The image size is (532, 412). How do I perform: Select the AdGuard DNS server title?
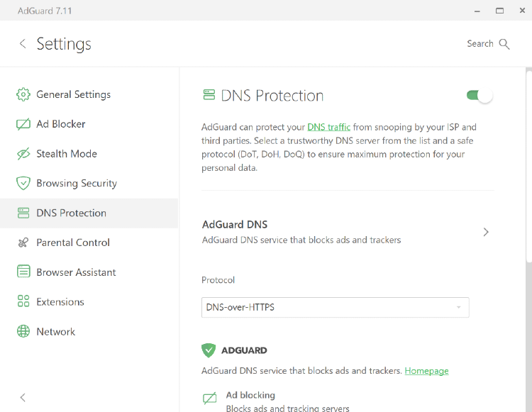pyautogui.click(x=235, y=225)
